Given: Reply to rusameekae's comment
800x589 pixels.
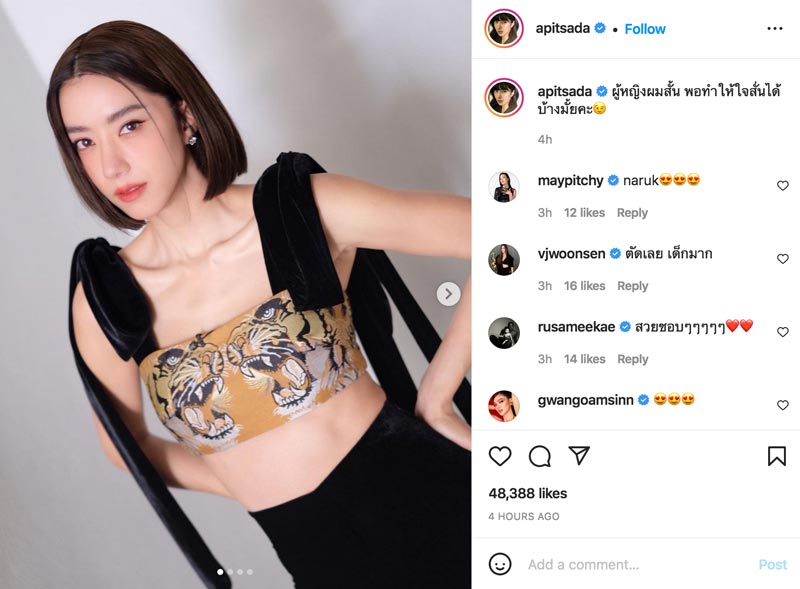Looking at the screenshot, I should (632, 359).
